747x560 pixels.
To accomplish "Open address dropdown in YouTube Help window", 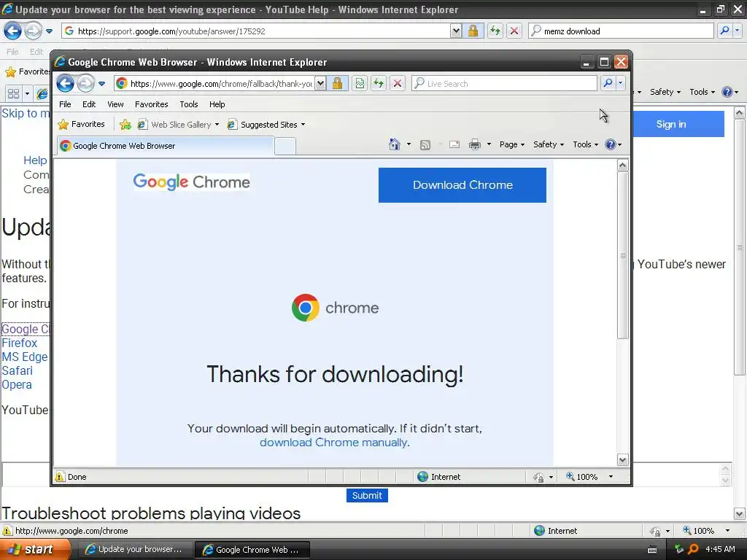I will click(x=456, y=31).
